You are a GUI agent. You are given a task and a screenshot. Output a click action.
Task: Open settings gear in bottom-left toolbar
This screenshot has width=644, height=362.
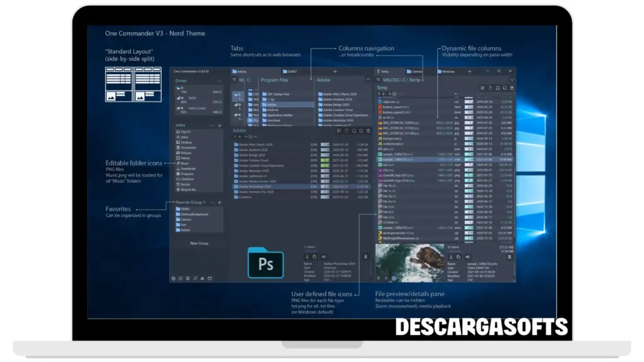tap(174, 278)
